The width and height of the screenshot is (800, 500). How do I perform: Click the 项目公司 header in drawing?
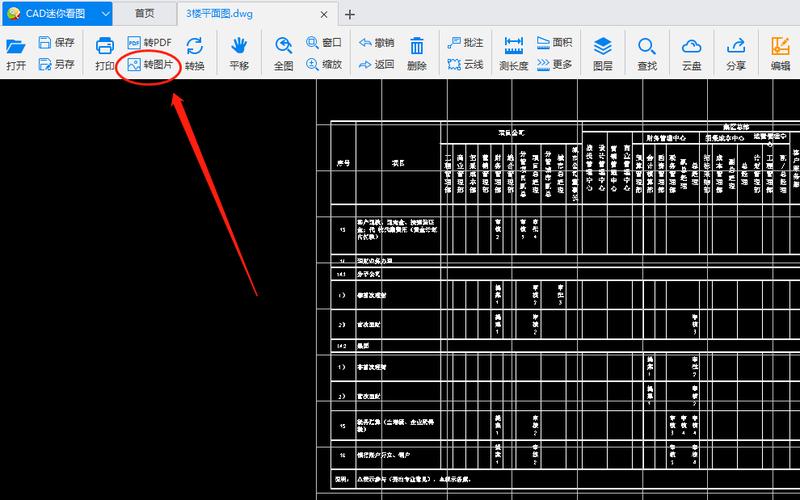[511, 133]
